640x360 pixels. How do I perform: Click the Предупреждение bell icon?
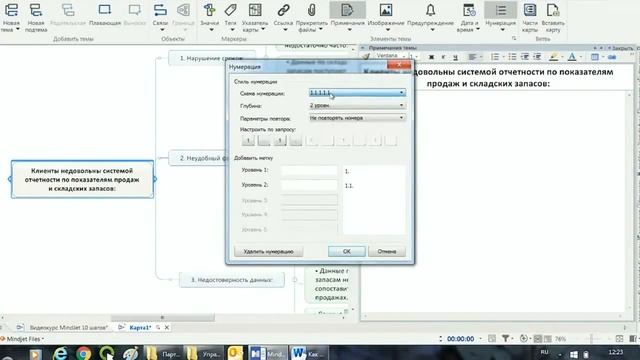click(x=430, y=10)
